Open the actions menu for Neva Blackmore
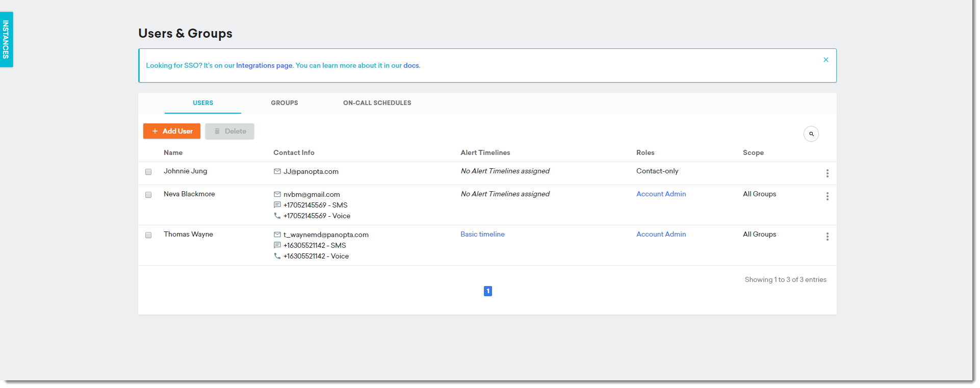The height and width of the screenshot is (388, 980). click(x=827, y=196)
